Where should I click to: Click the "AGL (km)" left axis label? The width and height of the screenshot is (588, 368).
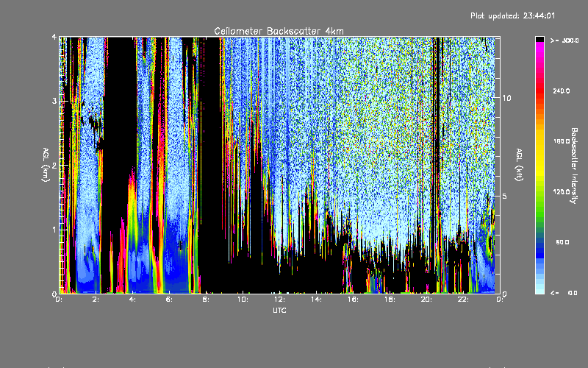[x=46, y=165]
